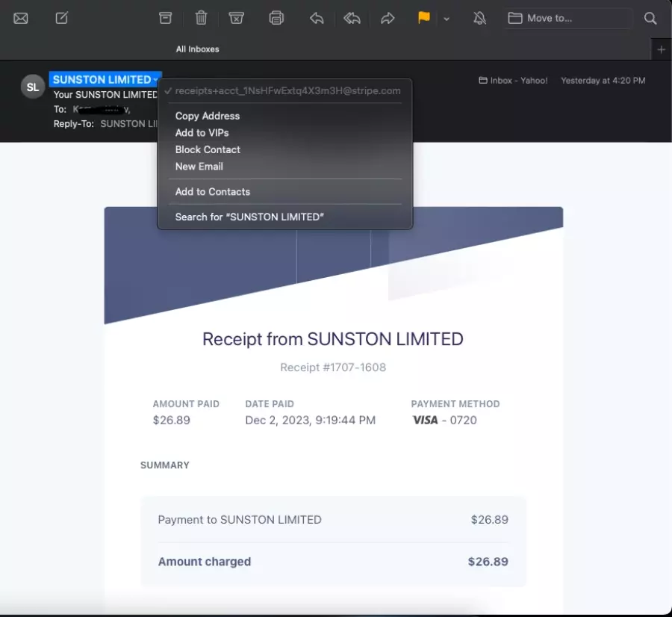Click the AMOUNT PAID column label
672x617 pixels.
click(186, 404)
